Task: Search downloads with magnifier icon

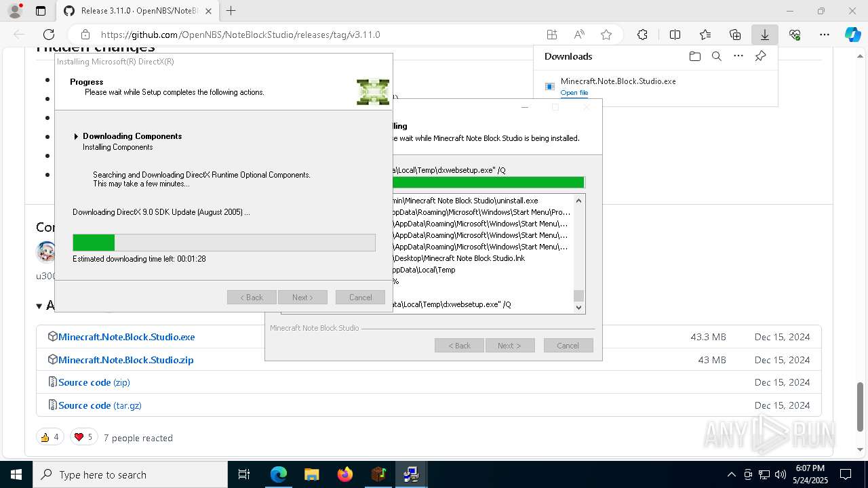Action: pyautogui.click(x=716, y=56)
